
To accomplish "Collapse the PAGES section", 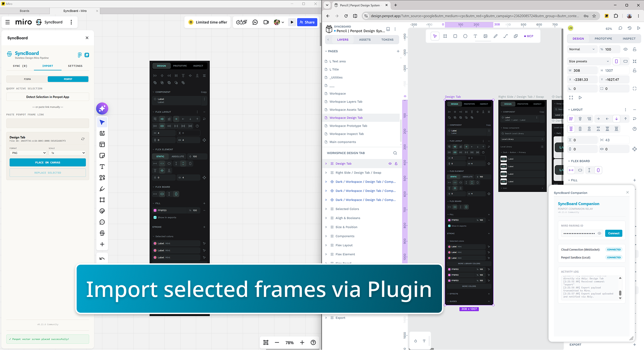I will coord(326,51).
